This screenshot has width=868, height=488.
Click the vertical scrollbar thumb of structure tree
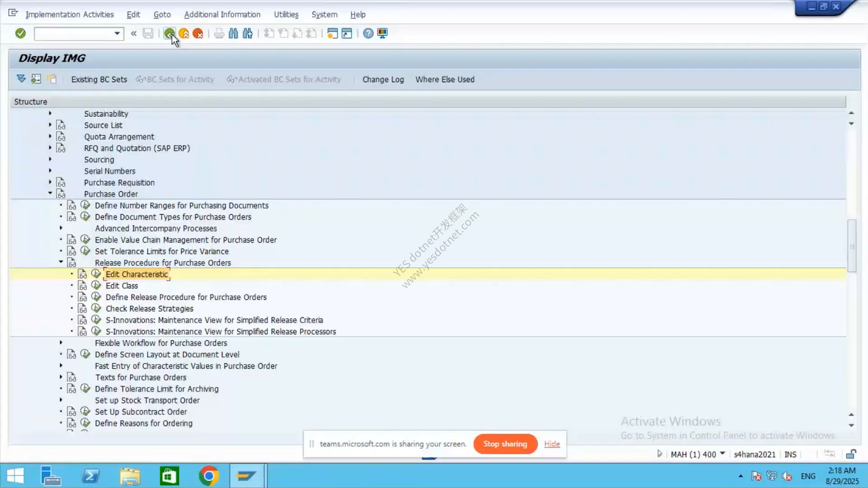tap(852, 245)
